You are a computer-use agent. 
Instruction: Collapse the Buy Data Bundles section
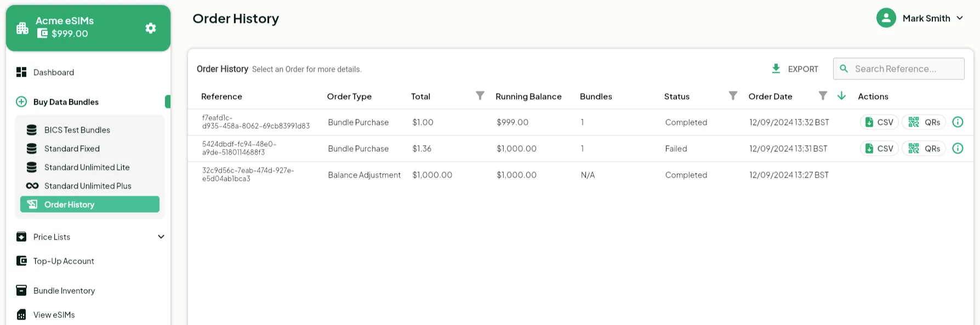point(66,102)
